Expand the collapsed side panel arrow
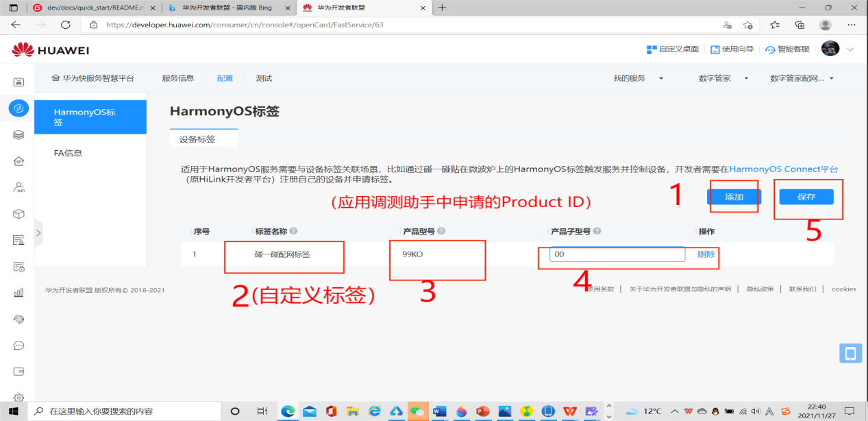This screenshot has height=421, width=868. pos(38,233)
